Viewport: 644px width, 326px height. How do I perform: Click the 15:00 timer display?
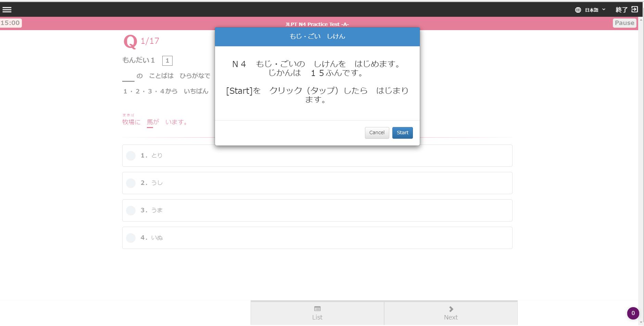click(10, 23)
